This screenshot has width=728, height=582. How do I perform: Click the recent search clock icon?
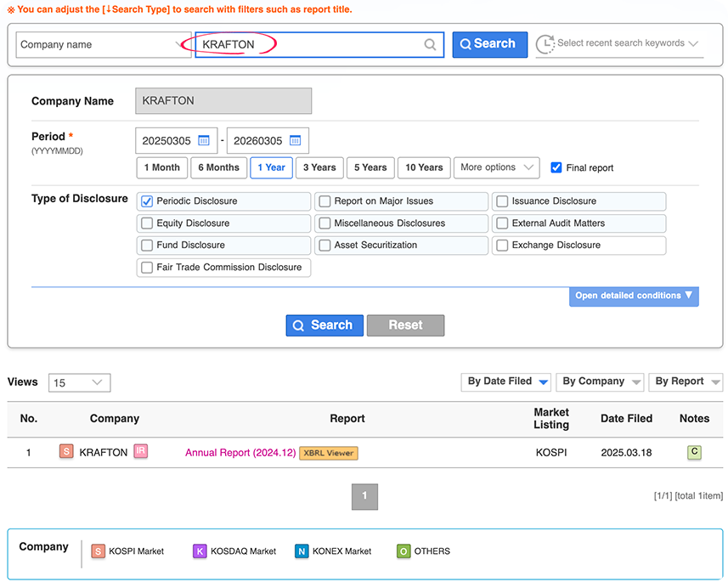click(545, 44)
